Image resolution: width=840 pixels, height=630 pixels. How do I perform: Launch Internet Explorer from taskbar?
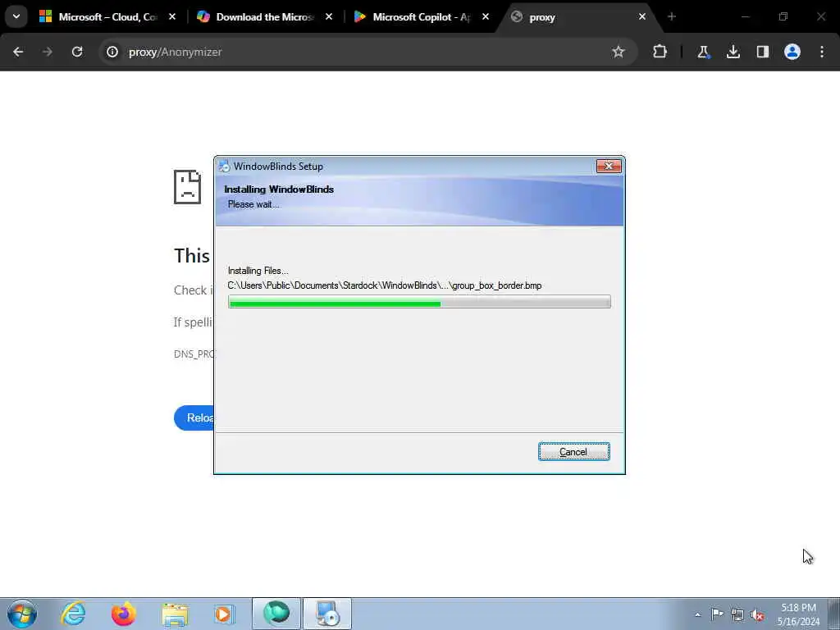click(73, 614)
